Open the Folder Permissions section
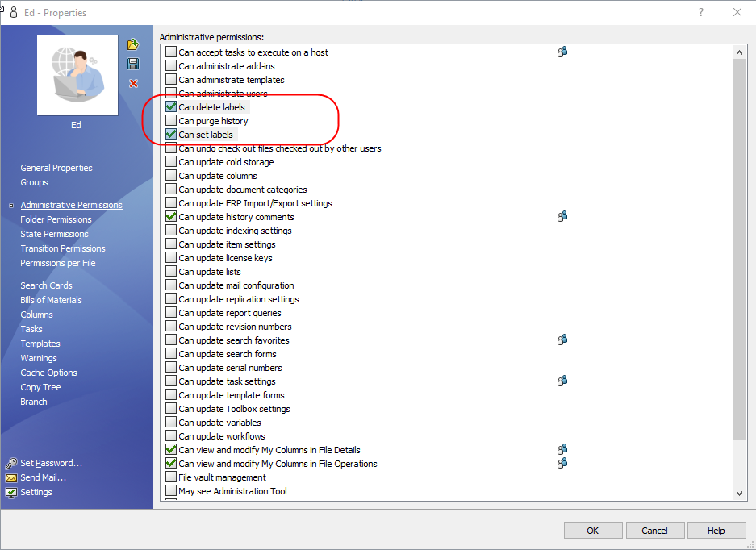 point(56,219)
